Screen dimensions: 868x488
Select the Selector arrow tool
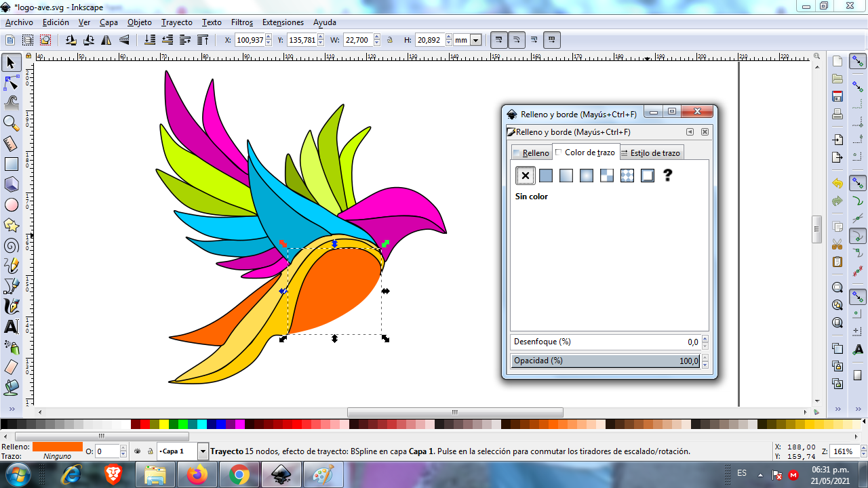pos(11,63)
